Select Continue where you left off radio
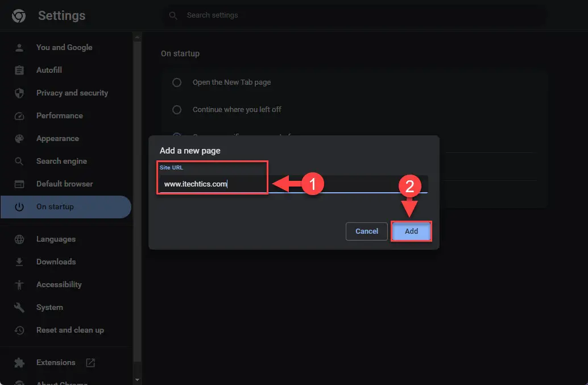 coord(177,110)
